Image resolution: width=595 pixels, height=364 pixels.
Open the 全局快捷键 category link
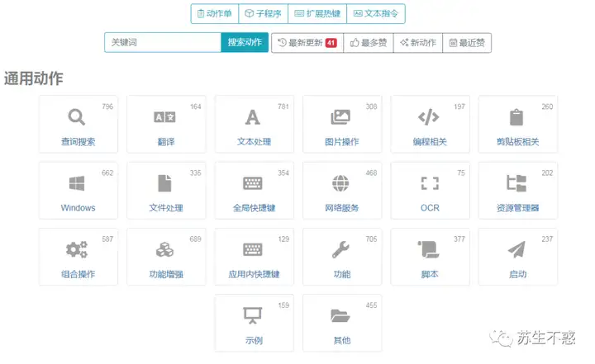click(x=255, y=208)
